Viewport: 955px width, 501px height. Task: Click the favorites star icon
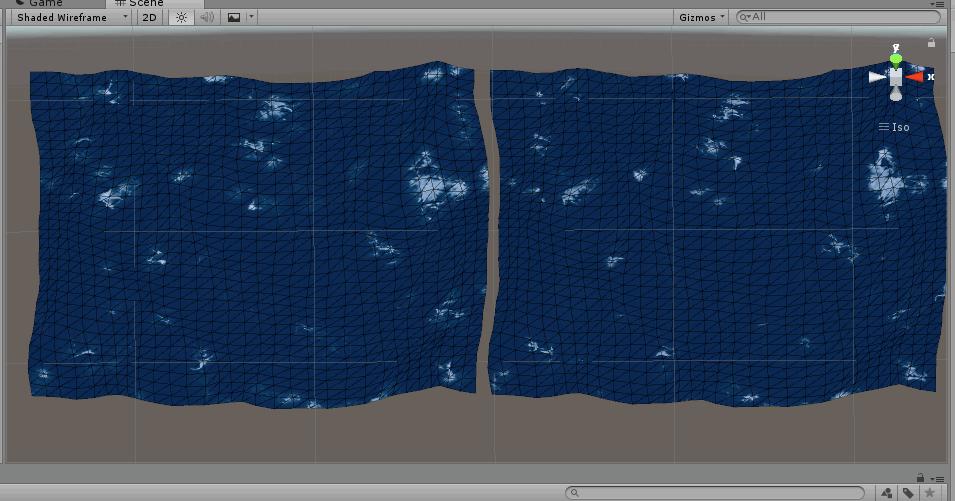[x=930, y=493]
